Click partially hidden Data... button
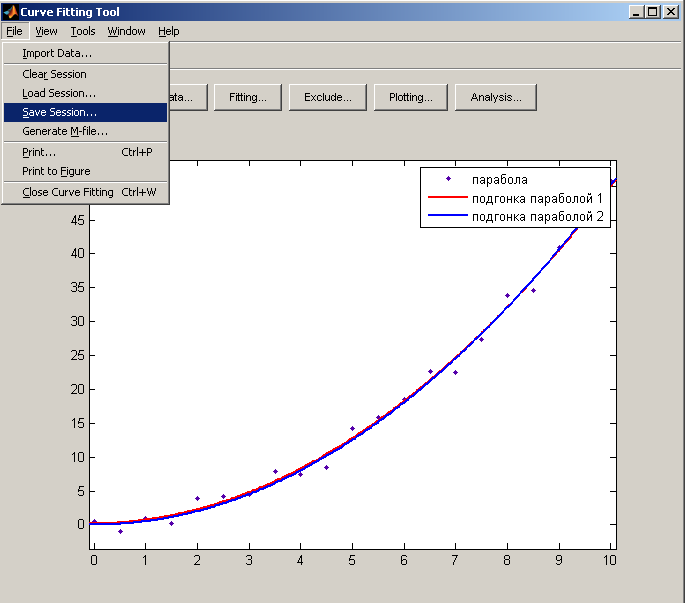Screen dimensions: 686x603 188,97
